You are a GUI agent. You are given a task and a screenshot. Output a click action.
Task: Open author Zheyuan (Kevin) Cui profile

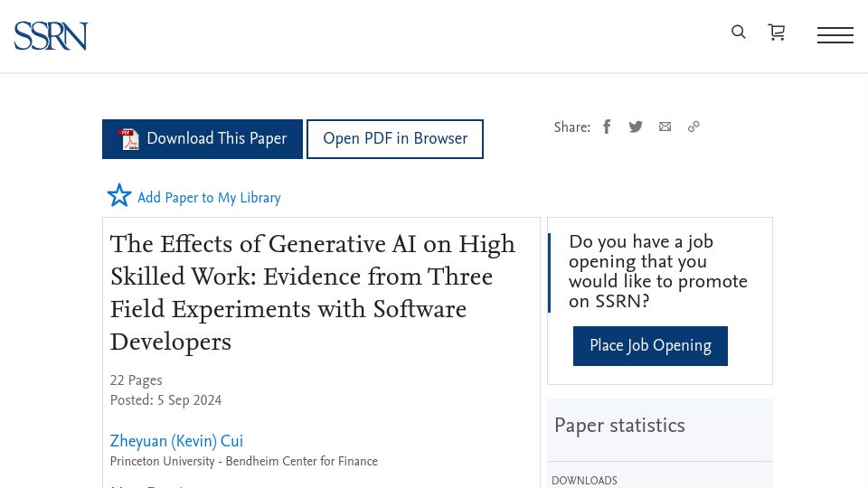[176, 441]
